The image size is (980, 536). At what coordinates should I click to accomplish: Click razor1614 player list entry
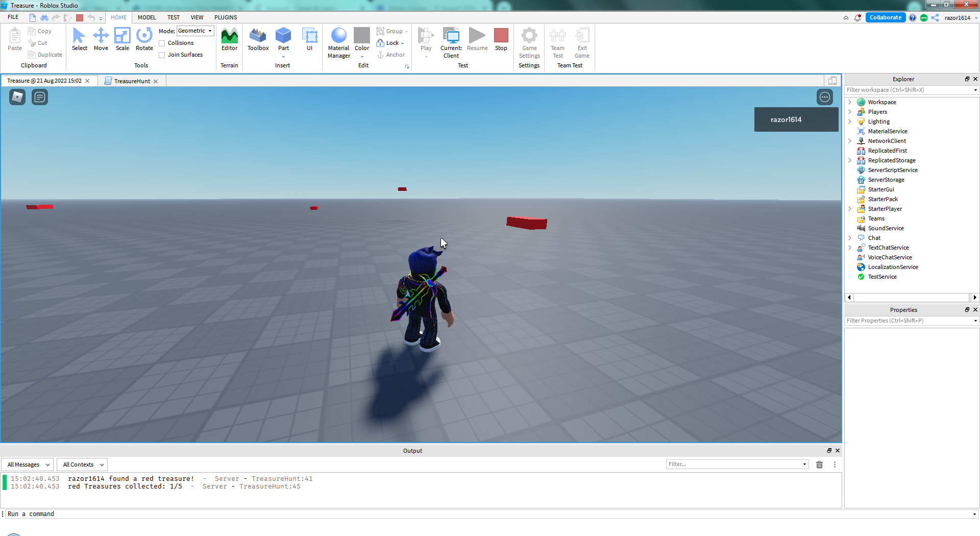796,119
